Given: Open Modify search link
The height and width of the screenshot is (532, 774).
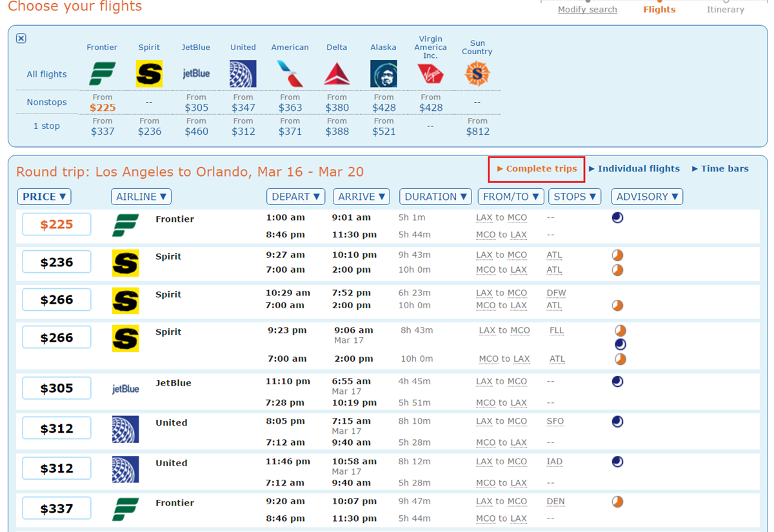Looking at the screenshot, I should (587, 10).
